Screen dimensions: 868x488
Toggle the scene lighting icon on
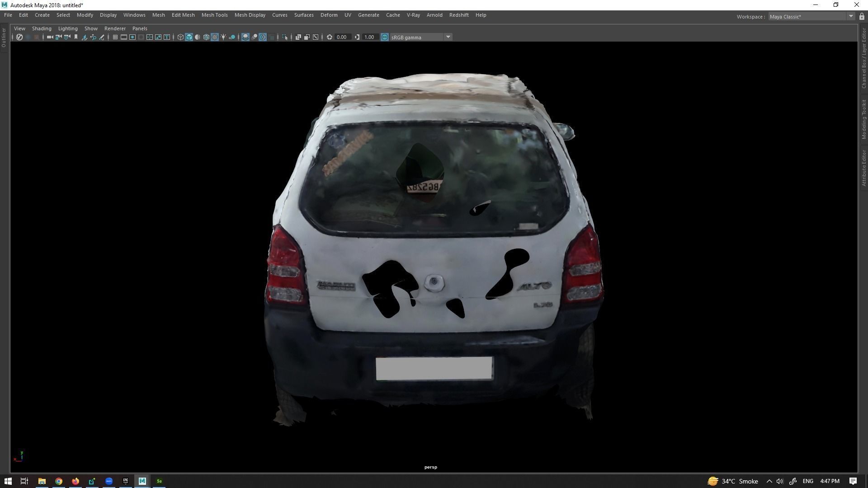223,37
